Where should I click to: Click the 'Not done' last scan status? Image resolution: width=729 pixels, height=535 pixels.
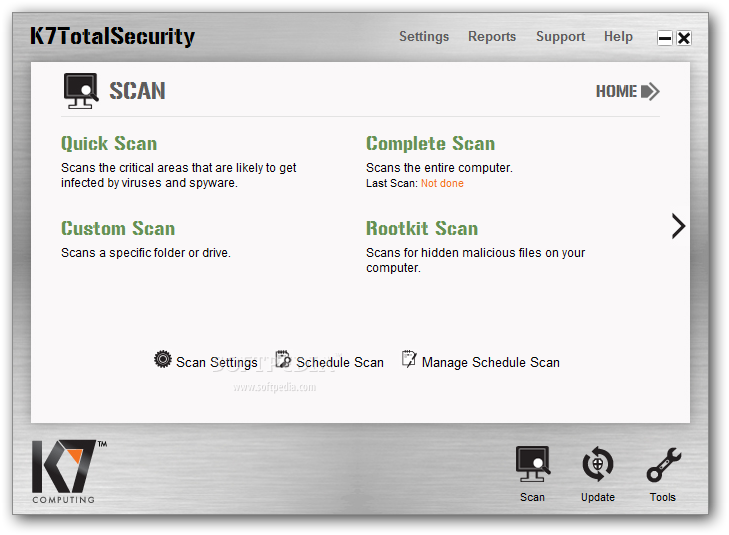(442, 183)
